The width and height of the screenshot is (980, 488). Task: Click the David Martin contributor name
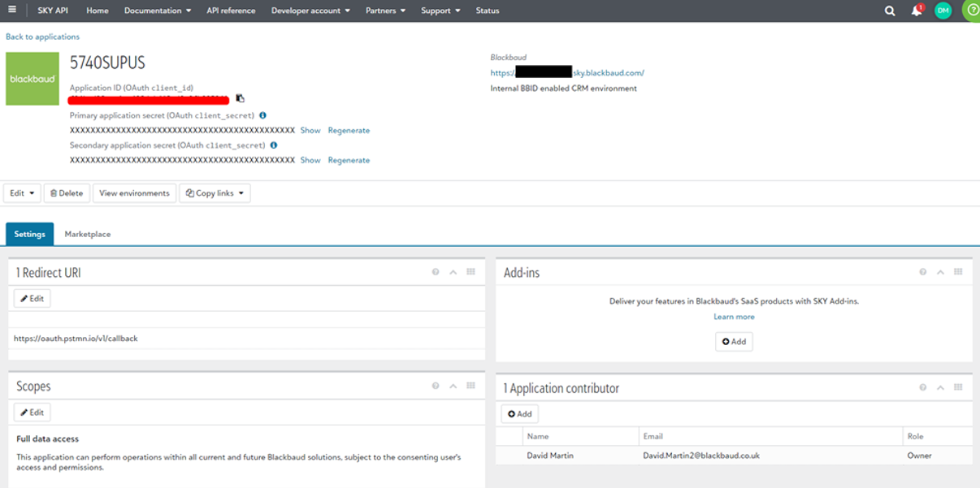550,456
